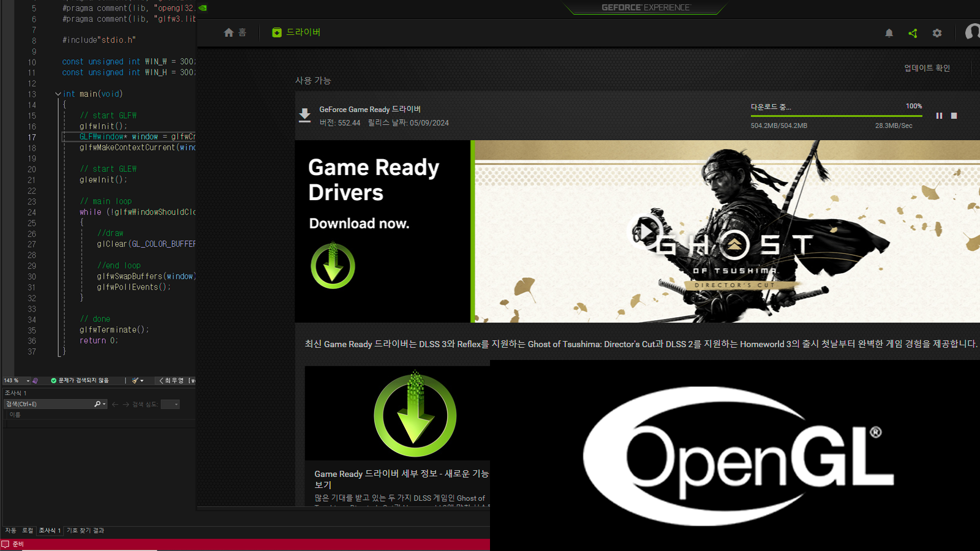Click the driver download progress bar
This screenshot has height=551, width=980.
point(836,116)
